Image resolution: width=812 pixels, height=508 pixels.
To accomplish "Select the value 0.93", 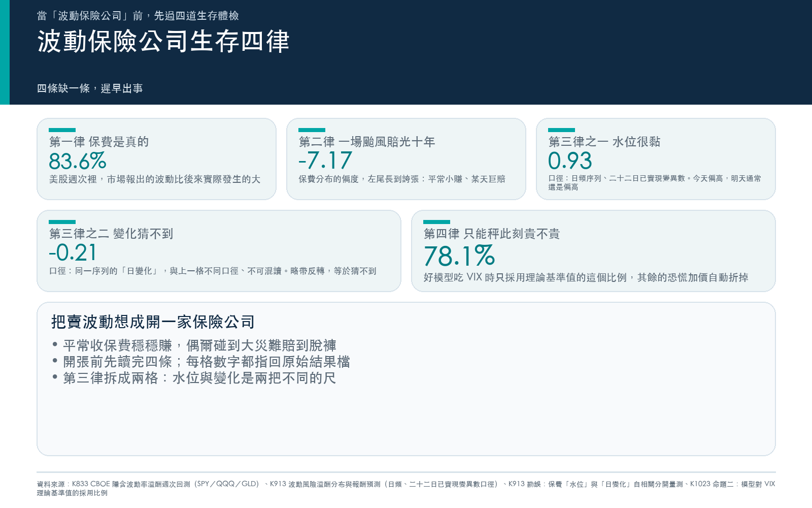I will (570, 161).
